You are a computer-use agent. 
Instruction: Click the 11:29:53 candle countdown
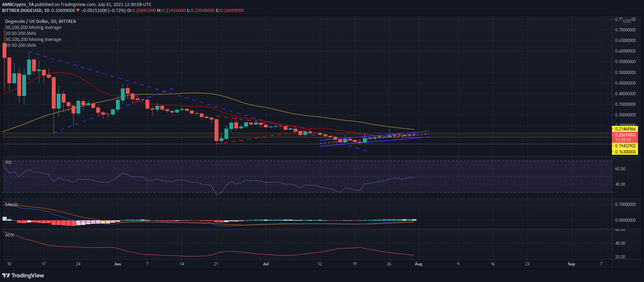point(623,140)
